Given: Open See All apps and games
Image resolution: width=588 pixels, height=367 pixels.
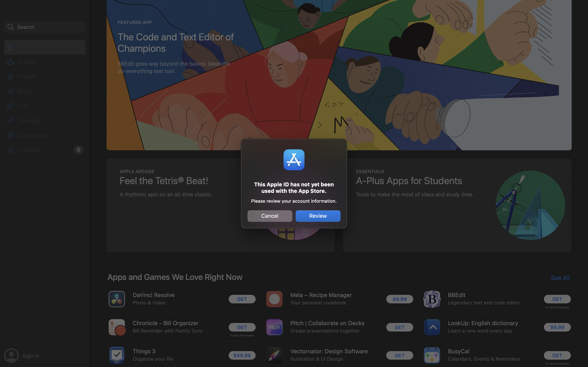Looking at the screenshot, I should click(x=560, y=277).
